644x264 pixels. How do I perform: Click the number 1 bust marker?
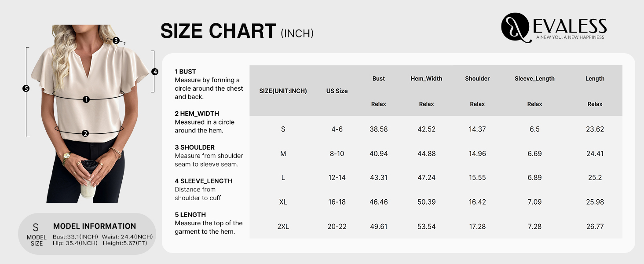(x=86, y=99)
